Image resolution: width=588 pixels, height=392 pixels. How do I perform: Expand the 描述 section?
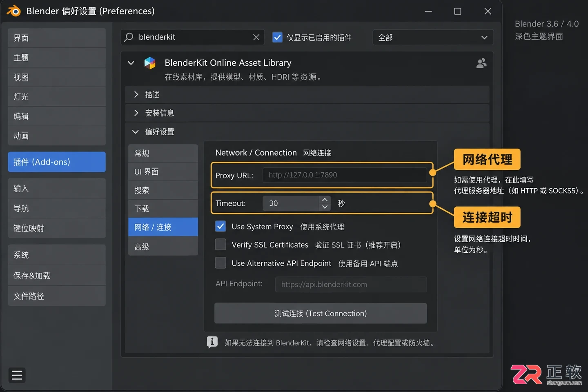tap(307, 94)
